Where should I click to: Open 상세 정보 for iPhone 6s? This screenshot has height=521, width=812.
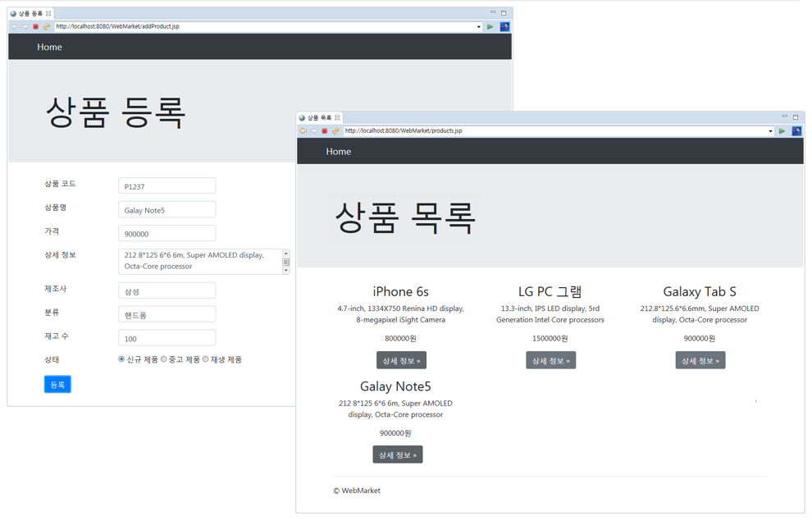(401, 361)
